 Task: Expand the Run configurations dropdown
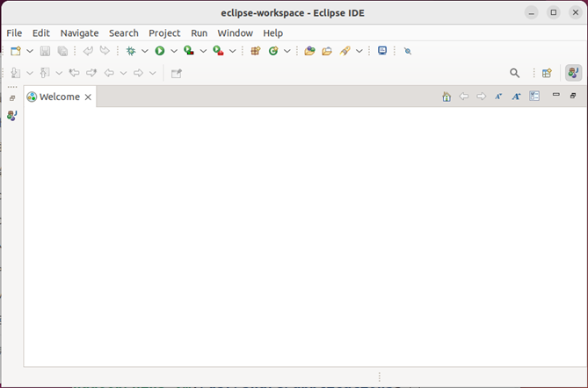(174, 51)
